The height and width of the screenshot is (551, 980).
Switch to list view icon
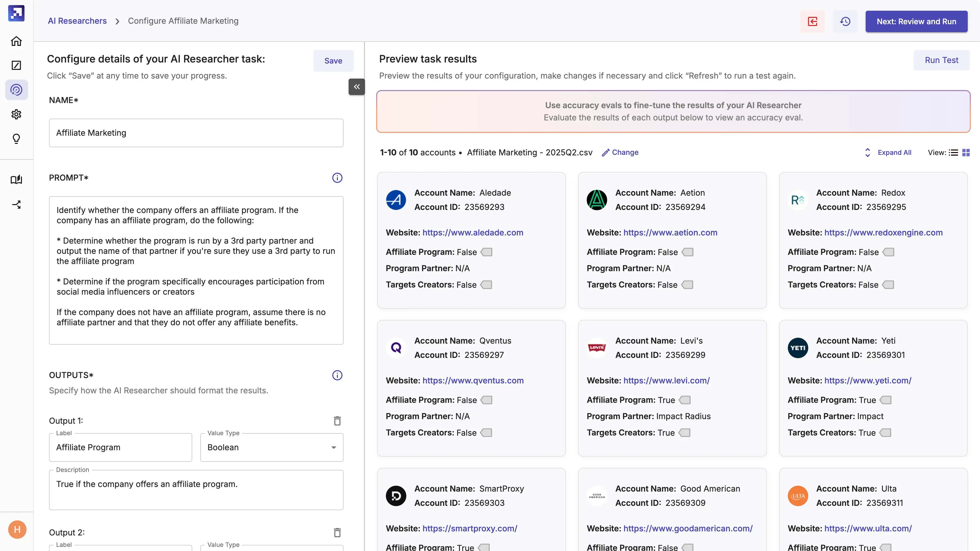(953, 153)
